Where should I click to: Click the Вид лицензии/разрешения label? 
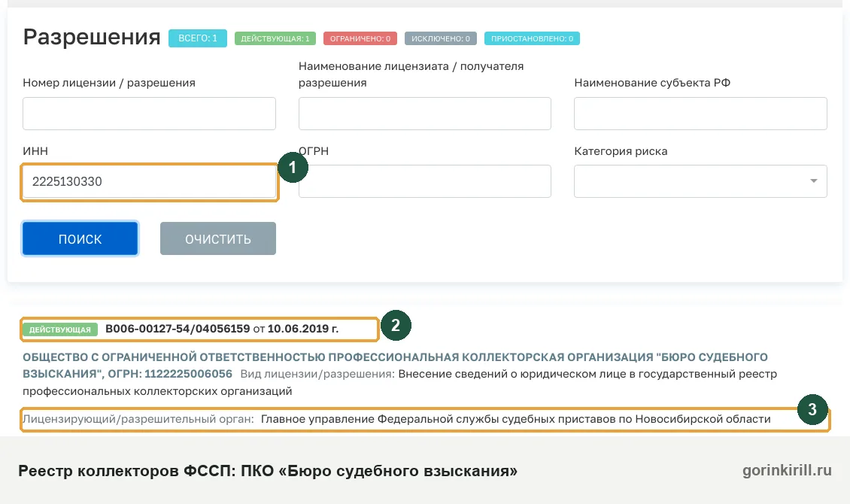(317, 374)
